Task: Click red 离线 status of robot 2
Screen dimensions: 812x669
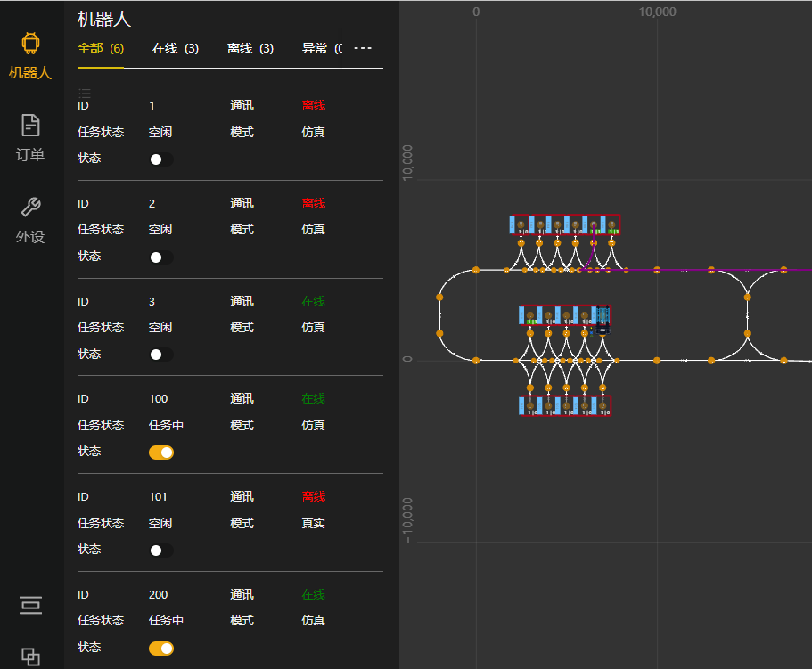Action: click(314, 203)
